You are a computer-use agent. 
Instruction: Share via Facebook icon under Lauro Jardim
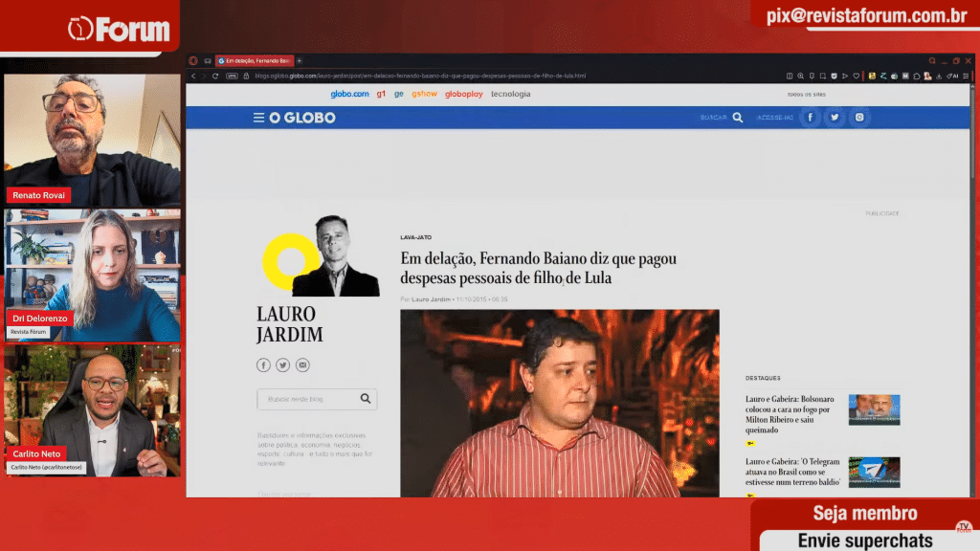[263, 364]
